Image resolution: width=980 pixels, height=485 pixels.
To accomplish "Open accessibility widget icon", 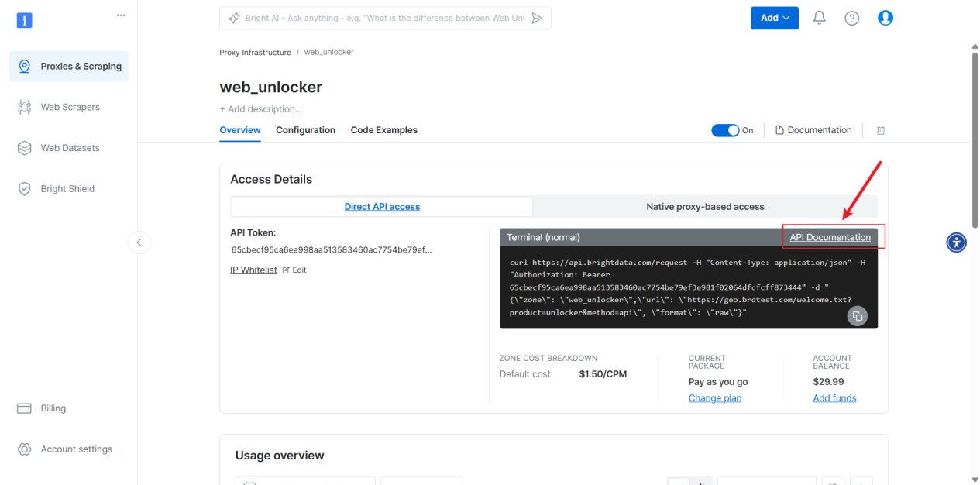I will (957, 242).
